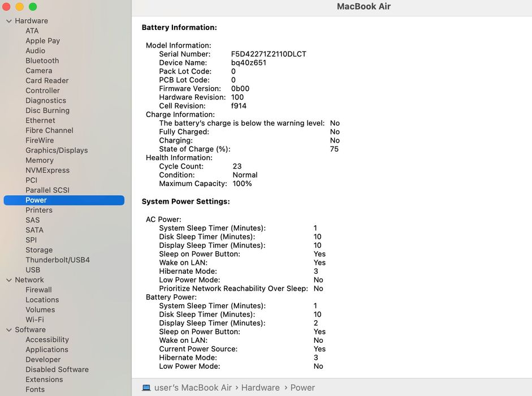Open Apple Pay hardware info
532x396 pixels.
[43, 41]
